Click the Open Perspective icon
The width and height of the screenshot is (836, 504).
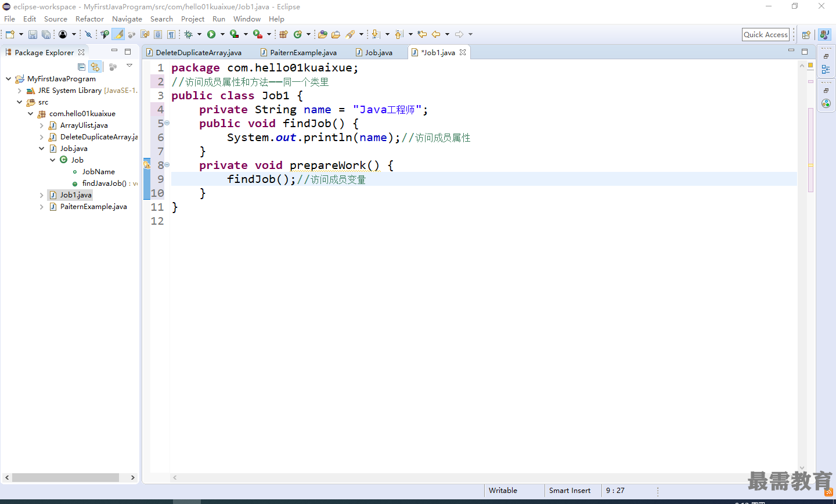click(806, 35)
